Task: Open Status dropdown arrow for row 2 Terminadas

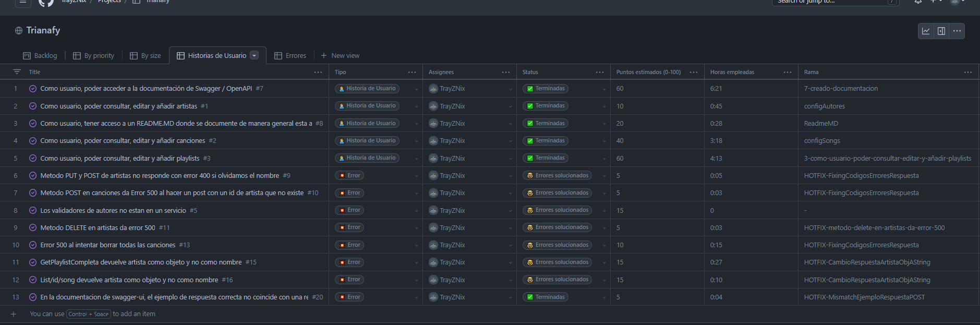Action: (604, 106)
